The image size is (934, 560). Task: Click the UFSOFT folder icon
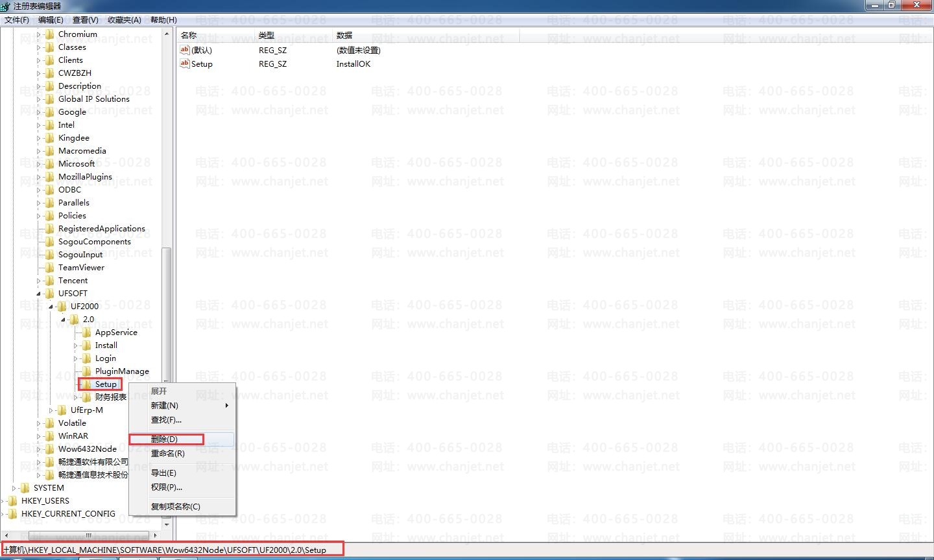pyautogui.click(x=49, y=294)
